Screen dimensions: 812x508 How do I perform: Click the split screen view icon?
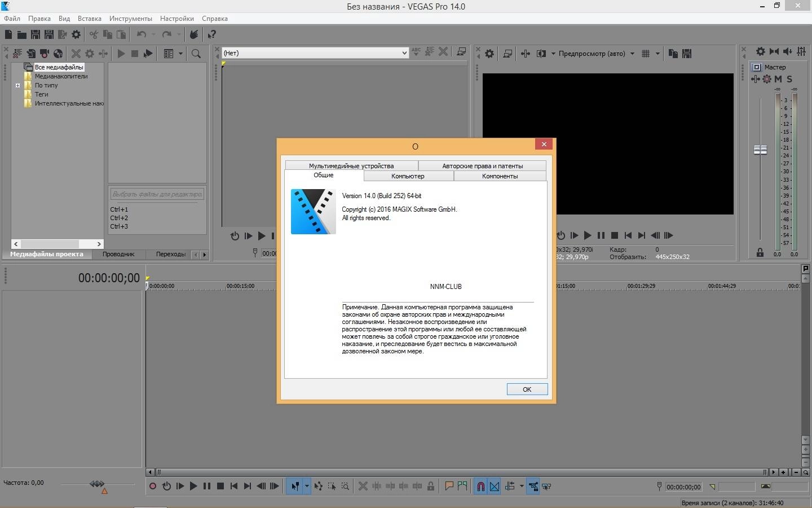(541, 54)
